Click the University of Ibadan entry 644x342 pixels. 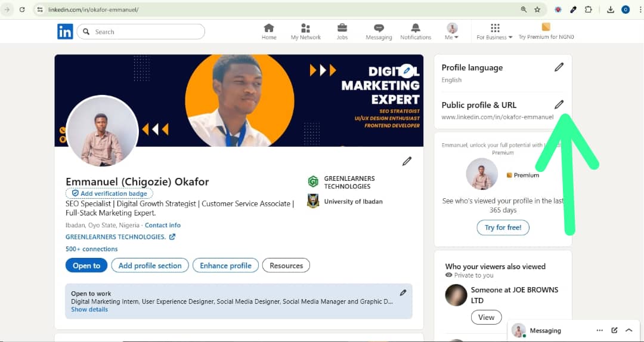pos(345,201)
